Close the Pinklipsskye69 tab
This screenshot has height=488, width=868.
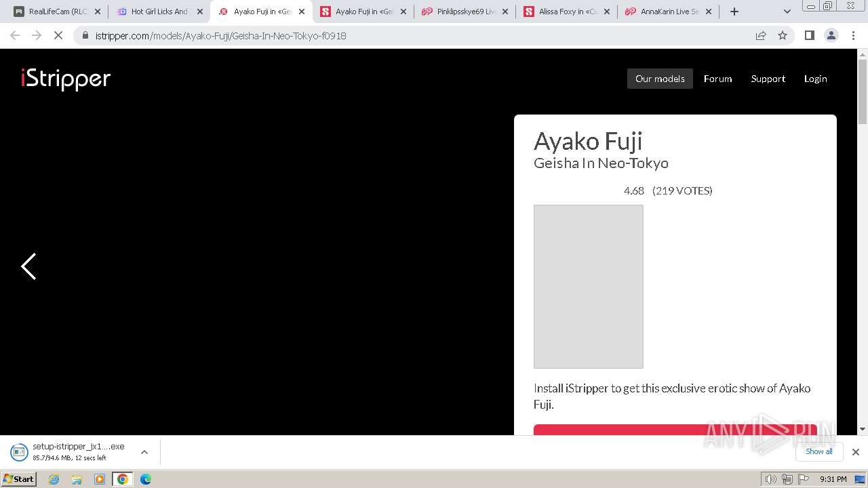505,12
